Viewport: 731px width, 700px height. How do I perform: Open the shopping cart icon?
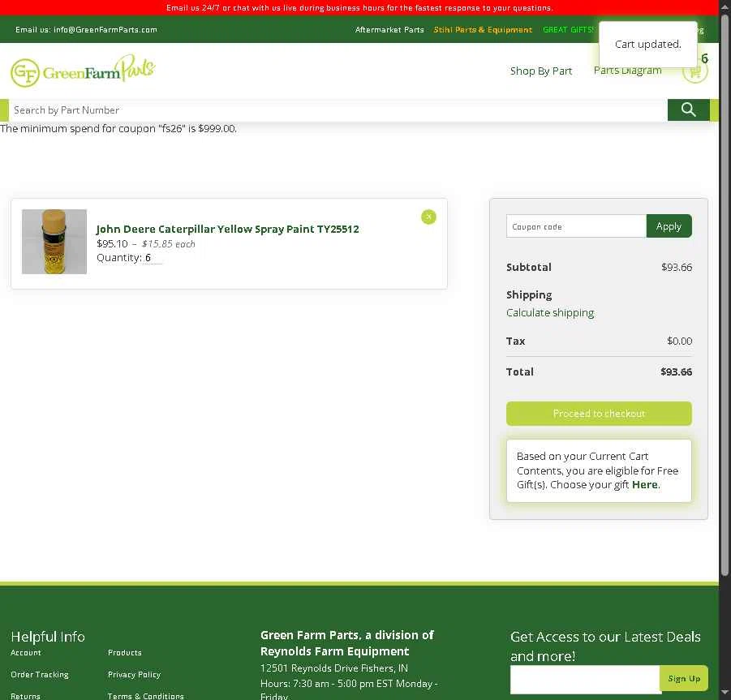point(694,71)
